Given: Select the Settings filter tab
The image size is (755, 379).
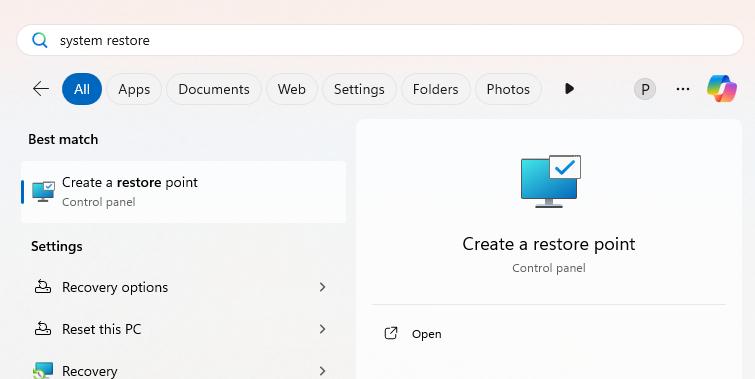Looking at the screenshot, I should pos(359,89).
